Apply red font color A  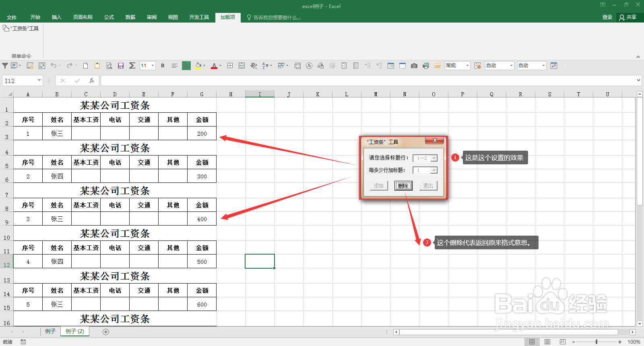(x=214, y=66)
